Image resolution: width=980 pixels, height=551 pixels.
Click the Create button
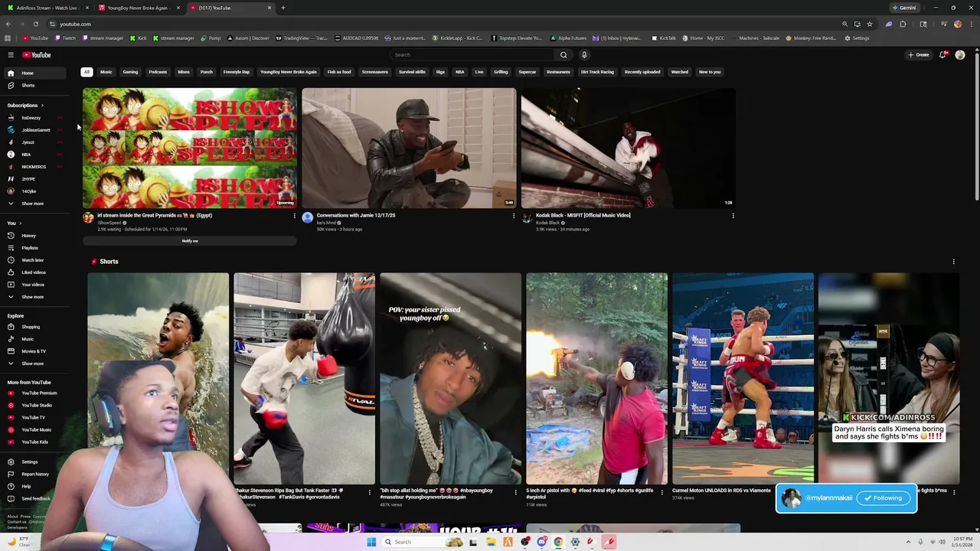918,55
